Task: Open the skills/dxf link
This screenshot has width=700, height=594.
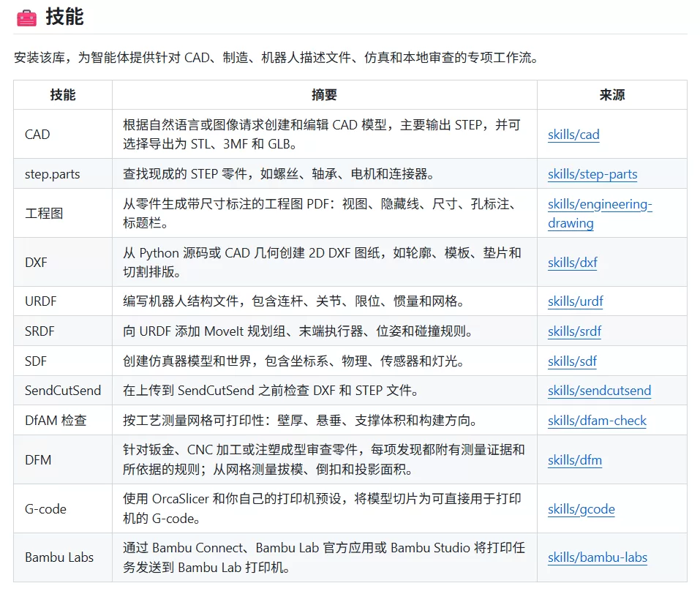Action: coord(572,262)
